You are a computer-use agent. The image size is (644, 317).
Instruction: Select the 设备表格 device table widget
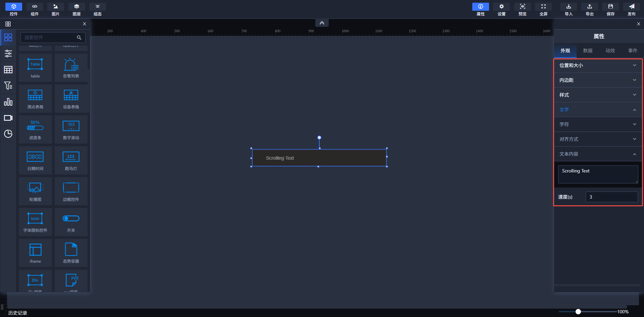pos(71,99)
